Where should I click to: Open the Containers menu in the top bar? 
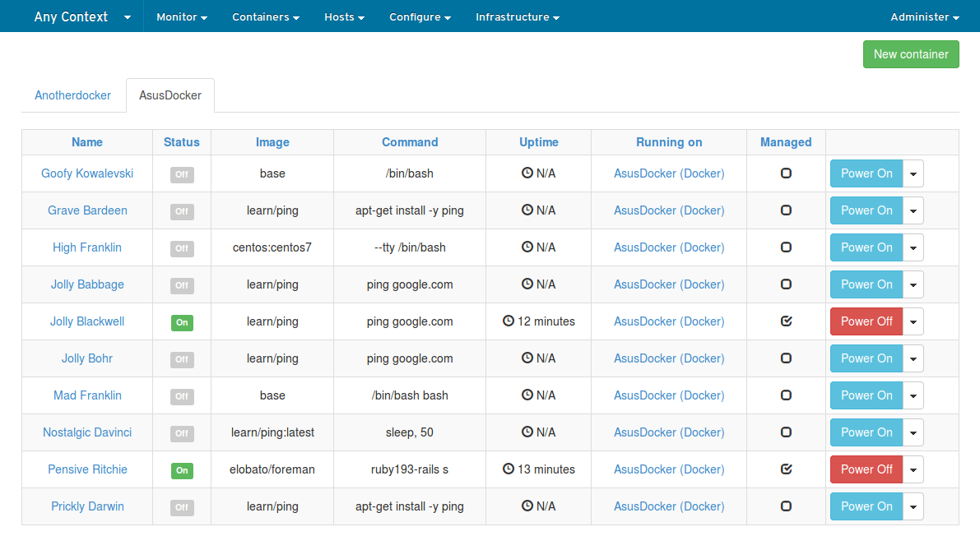(265, 16)
